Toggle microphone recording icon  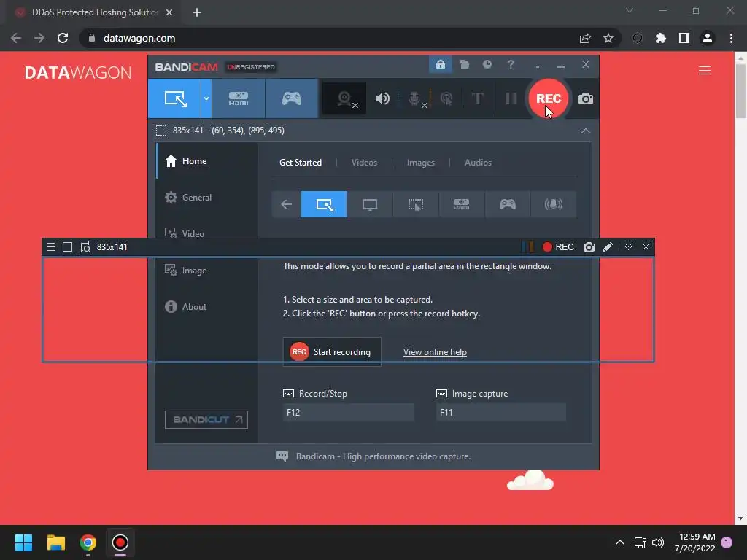[415, 98]
